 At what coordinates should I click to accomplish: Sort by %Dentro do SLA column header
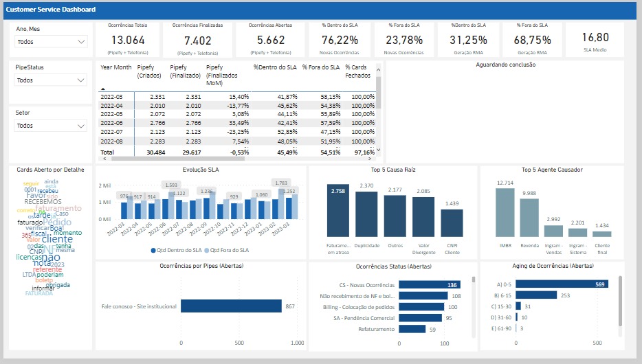point(275,67)
